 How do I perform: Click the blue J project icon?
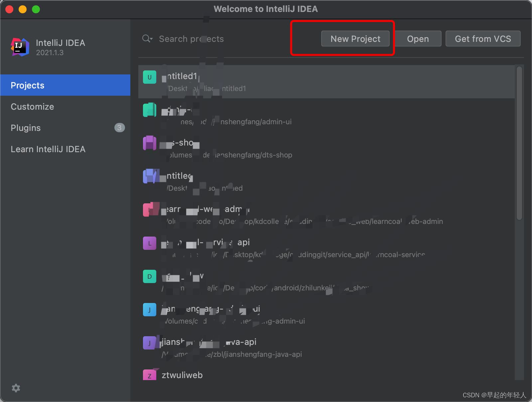point(150,310)
